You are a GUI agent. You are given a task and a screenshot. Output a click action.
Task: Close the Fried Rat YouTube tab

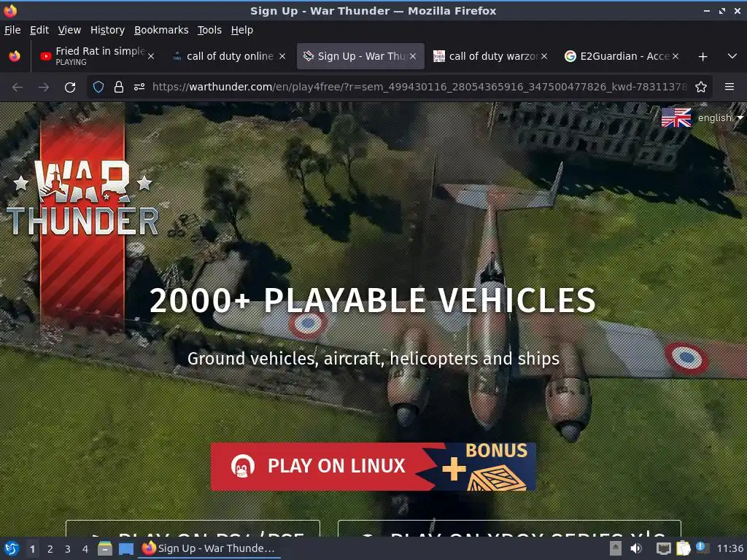[x=151, y=56]
